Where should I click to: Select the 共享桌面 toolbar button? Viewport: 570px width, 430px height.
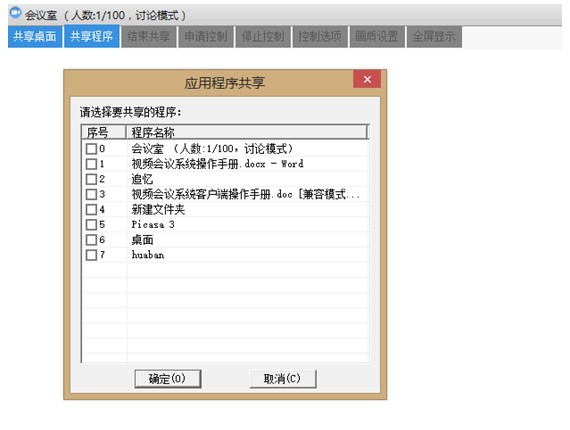tap(35, 36)
